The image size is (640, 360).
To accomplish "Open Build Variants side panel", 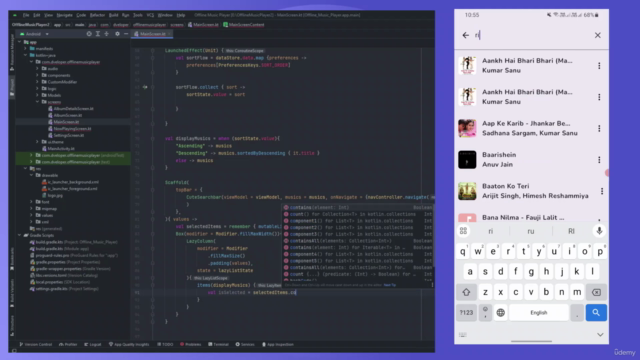I will coord(12,294).
